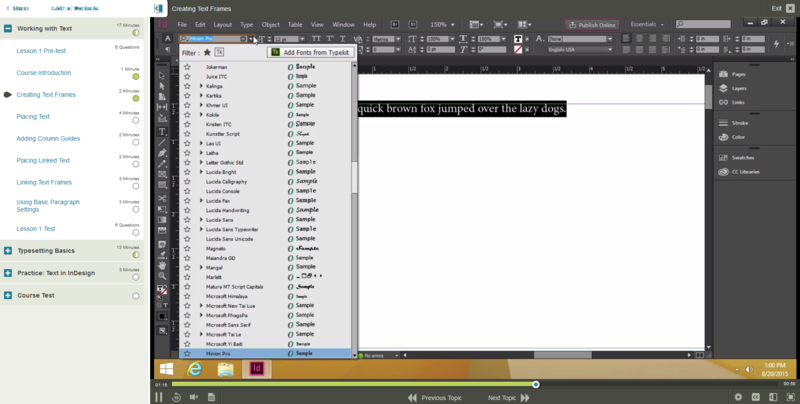Select the Zoom magnifier tool

coord(162,276)
